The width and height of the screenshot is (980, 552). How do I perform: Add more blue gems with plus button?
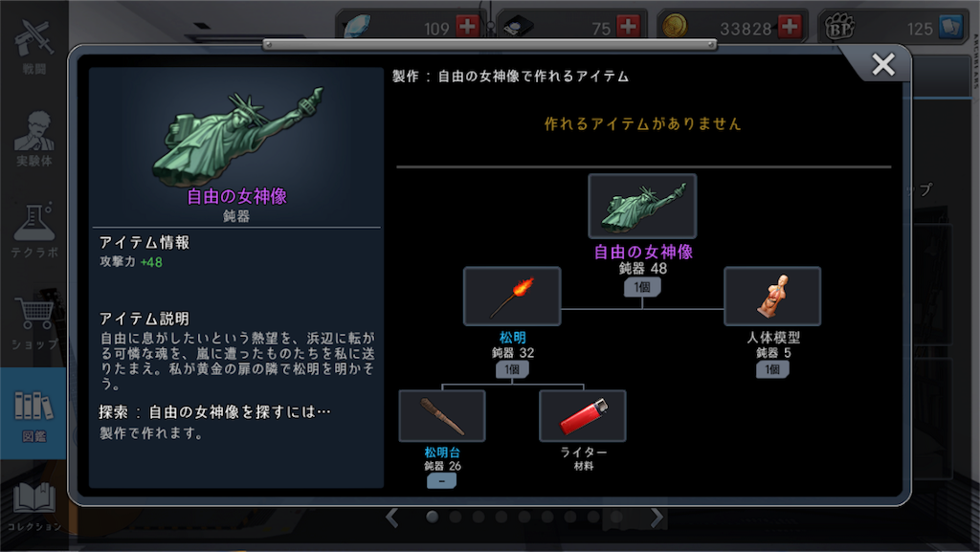tap(467, 26)
